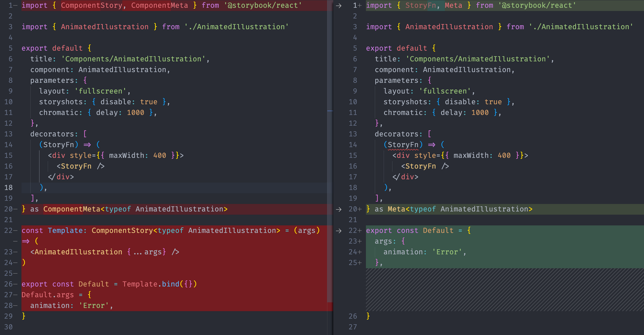
Task: Click 'component: AnimatedIllustration,' in left pane
Action: (100, 70)
